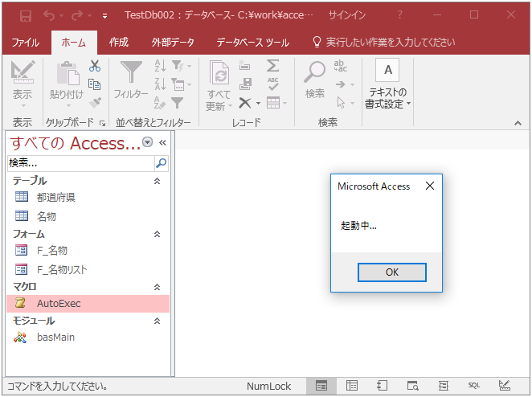Image resolution: width=532 pixels, height=397 pixels.
Task: Click the Save icon in title bar
Action: point(26,15)
